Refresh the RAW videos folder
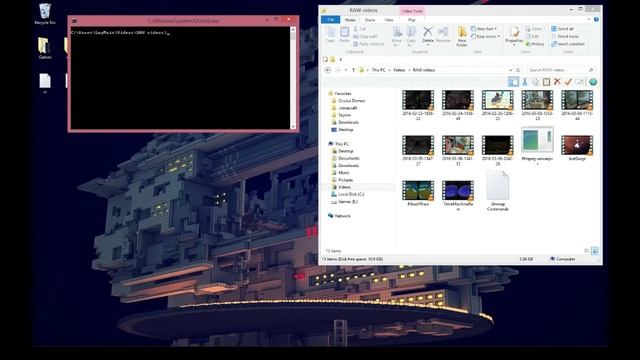 518,70
